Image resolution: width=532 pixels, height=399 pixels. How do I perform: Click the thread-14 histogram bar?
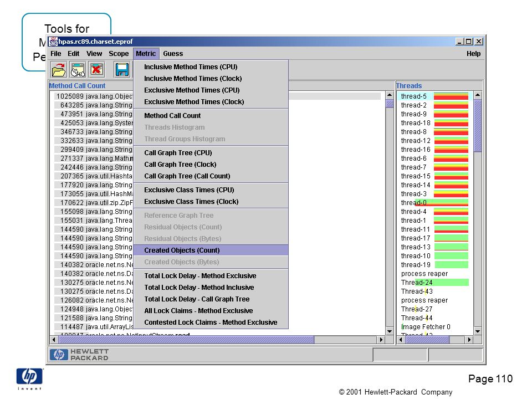coord(451,185)
